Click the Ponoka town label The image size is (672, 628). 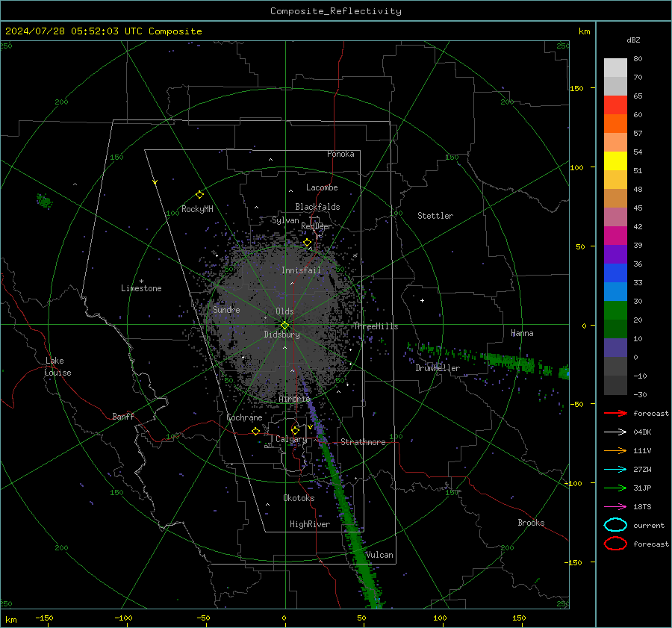click(340, 155)
